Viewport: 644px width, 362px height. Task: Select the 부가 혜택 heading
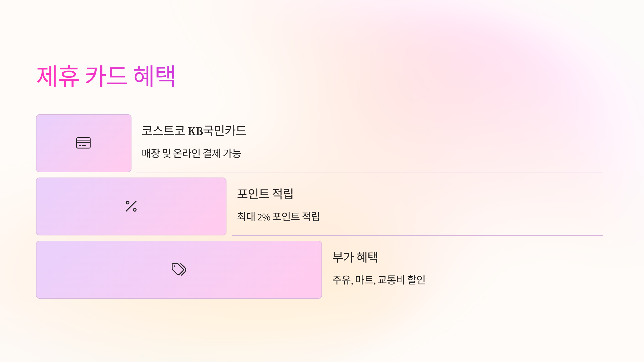coord(355,257)
